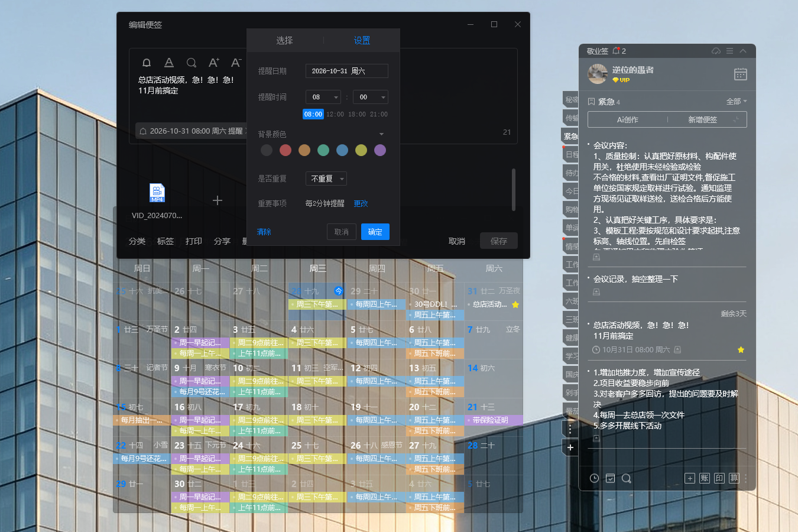The height and width of the screenshot is (532, 798).
Task: Click the Ai创作 button
Action: [628, 119]
